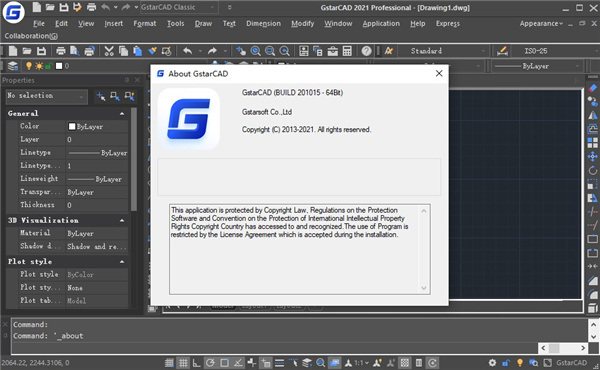Viewport: 600px width, 370px height.
Task: Click the Collaboration(G) menu item
Action: coord(31,36)
